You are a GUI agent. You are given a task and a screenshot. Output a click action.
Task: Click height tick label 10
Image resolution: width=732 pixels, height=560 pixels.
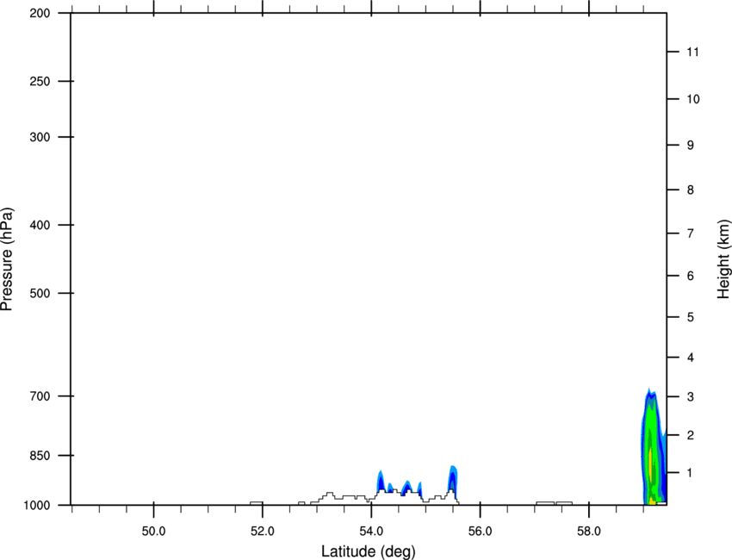pos(692,99)
